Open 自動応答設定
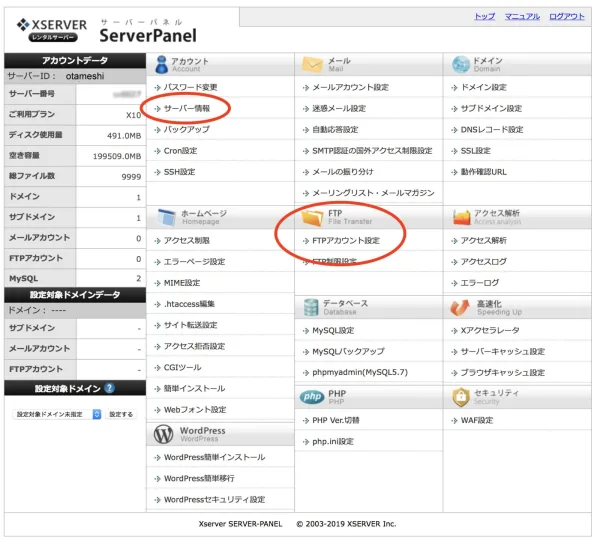This screenshot has width=600, height=542. 335,129
